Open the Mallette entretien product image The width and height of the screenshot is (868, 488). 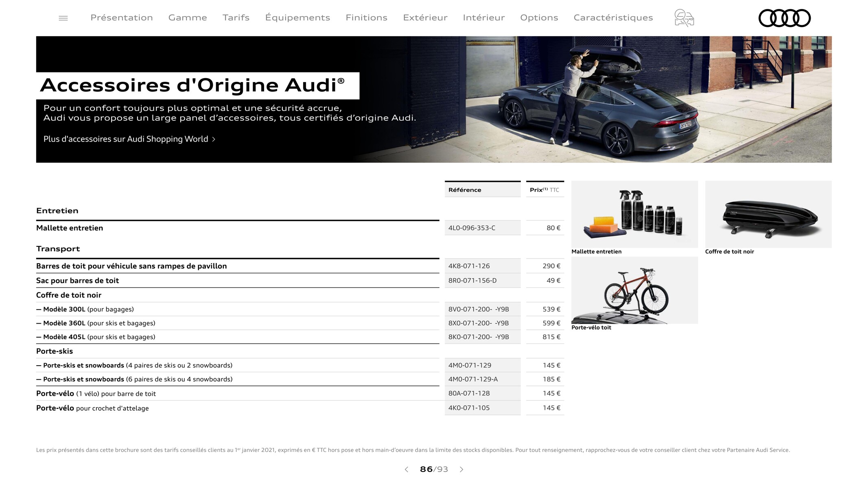point(634,214)
